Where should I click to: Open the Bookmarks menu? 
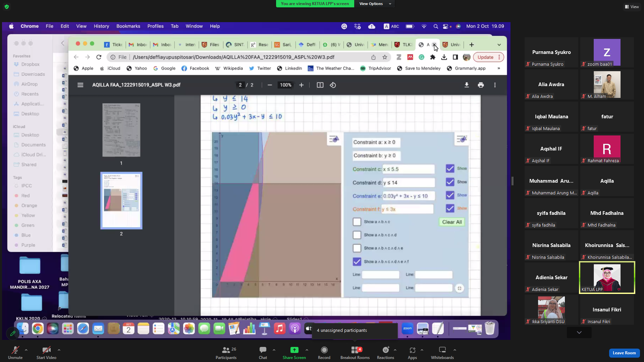tap(128, 26)
